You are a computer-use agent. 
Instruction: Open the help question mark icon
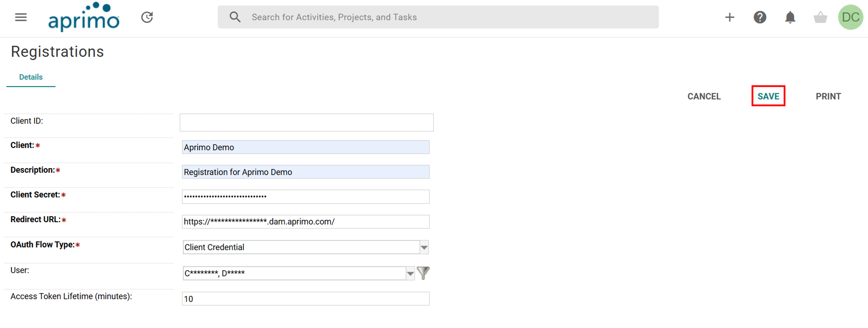760,17
